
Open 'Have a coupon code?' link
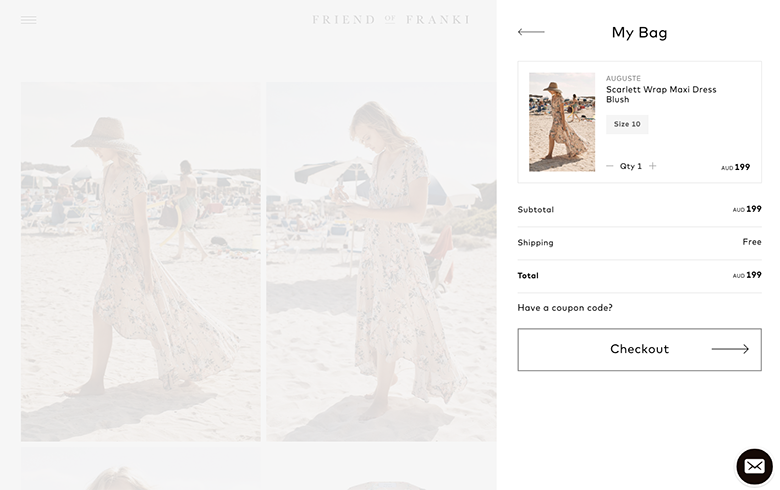565,308
